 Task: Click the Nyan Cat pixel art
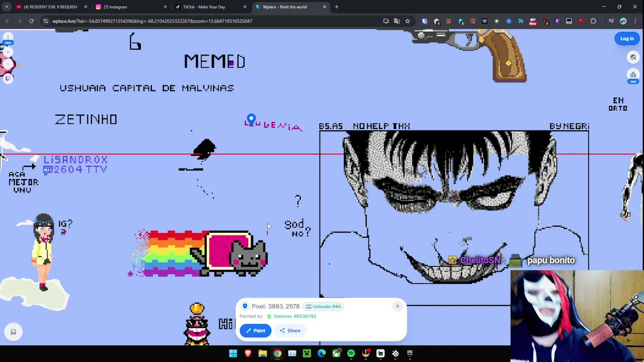point(201,253)
